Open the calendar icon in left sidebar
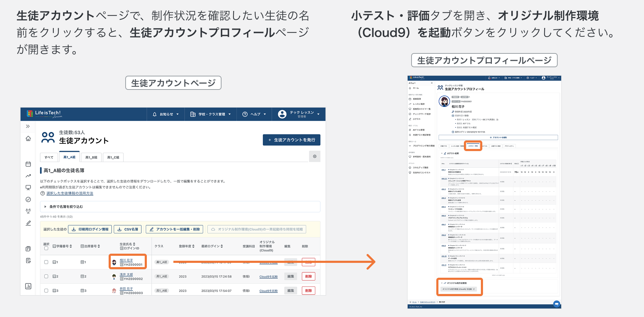644x317 pixels. (28, 164)
